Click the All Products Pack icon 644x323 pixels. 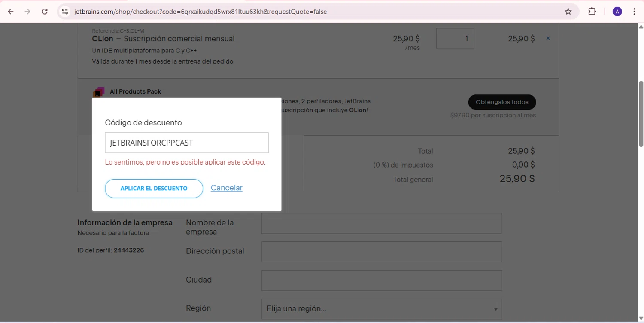click(99, 92)
